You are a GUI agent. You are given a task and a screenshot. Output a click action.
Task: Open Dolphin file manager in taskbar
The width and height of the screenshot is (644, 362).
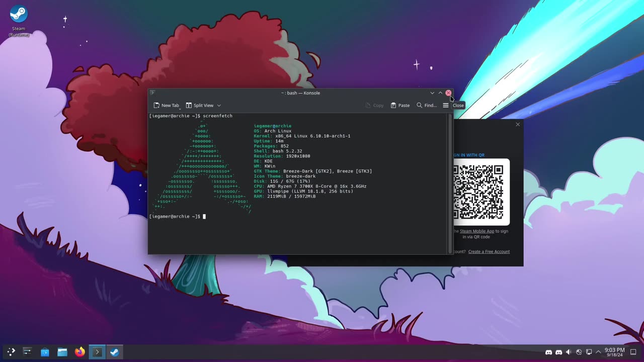[x=62, y=352]
